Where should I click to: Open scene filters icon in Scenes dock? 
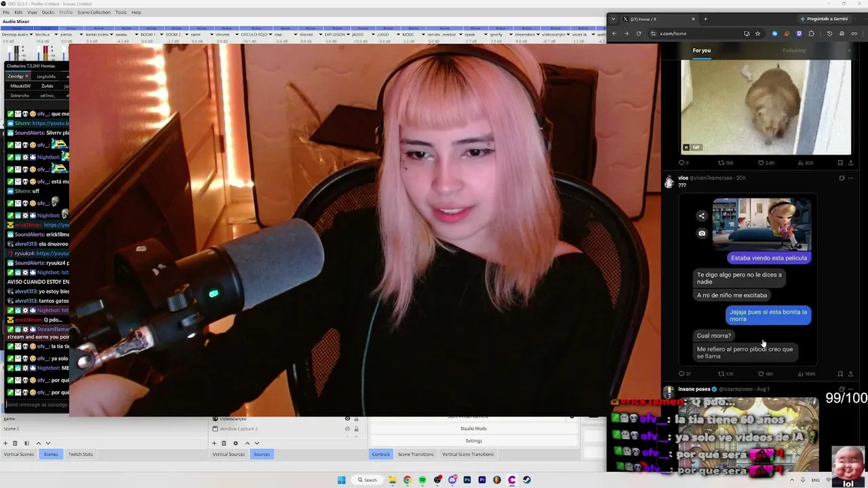click(x=26, y=443)
